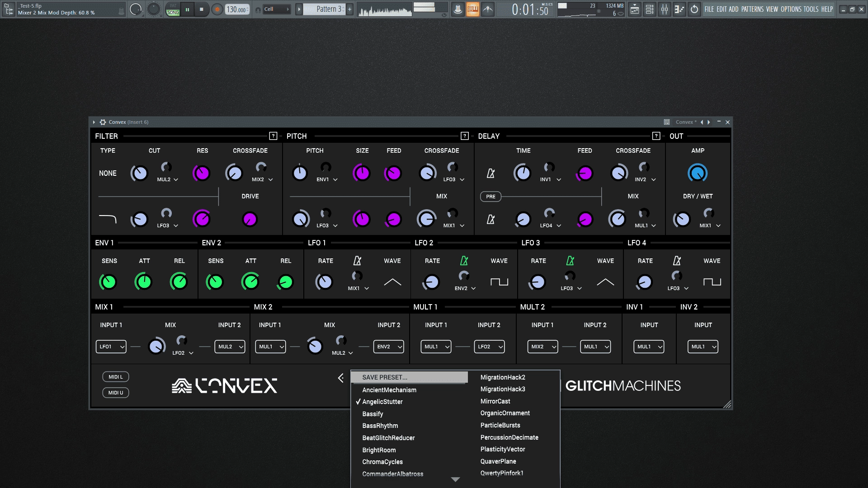Open the MUL2 modulation dropdown under filter CUT

(x=168, y=179)
